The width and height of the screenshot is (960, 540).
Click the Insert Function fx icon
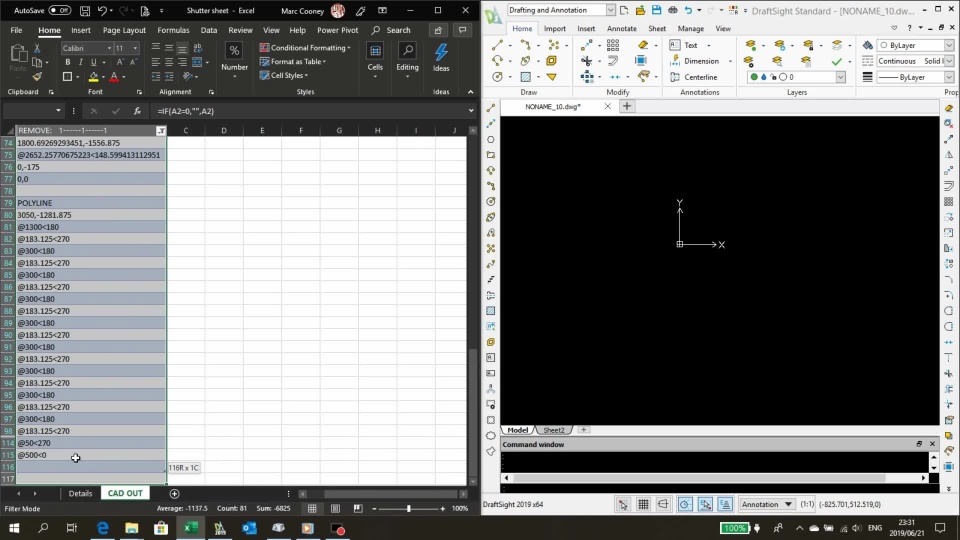[x=137, y=111]
